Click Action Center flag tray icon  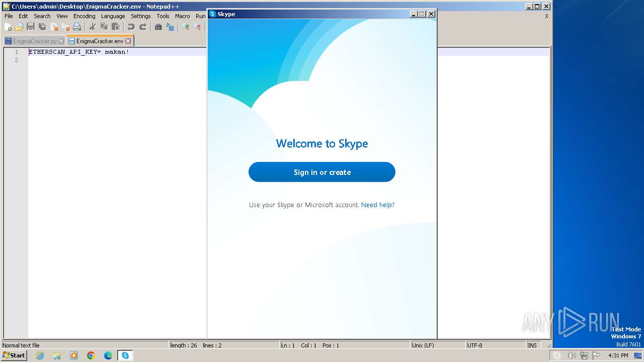597,355
